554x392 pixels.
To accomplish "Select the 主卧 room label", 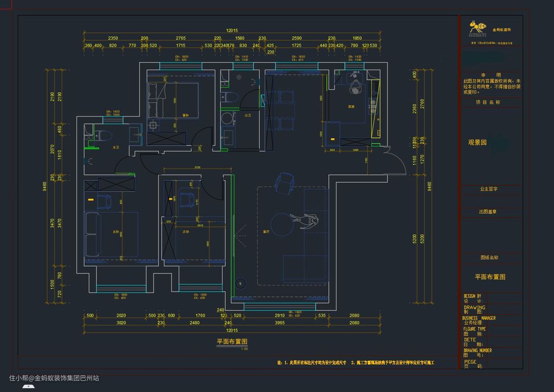I will (116, 232).
